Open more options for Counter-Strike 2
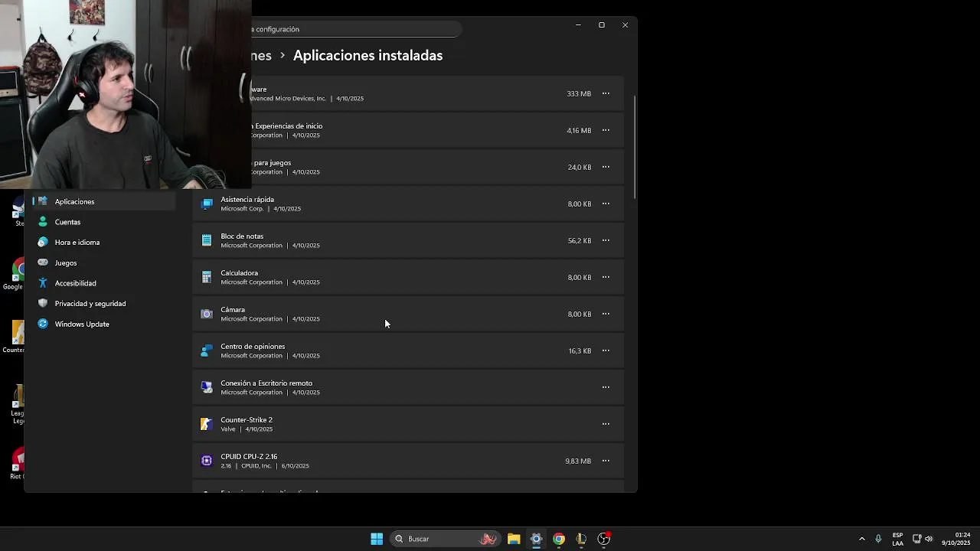This screenshot has width=980, height=551. [606, 424]
